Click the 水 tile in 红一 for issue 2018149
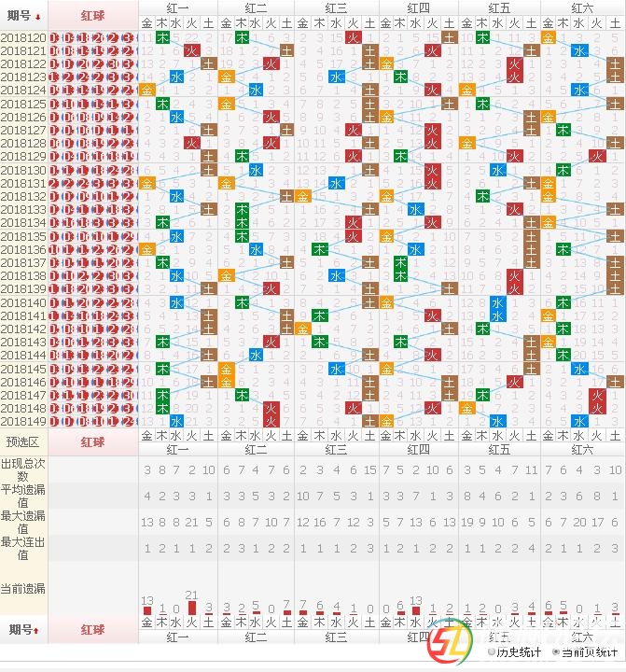The height and width of the screenshot is (672, 626). [177, 421]
